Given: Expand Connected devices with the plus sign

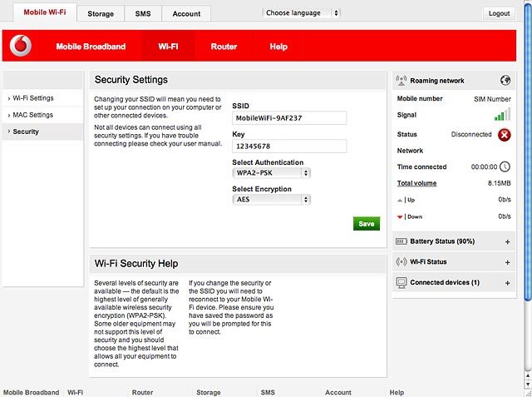Looking at the screenshot, I should point(508,283).
